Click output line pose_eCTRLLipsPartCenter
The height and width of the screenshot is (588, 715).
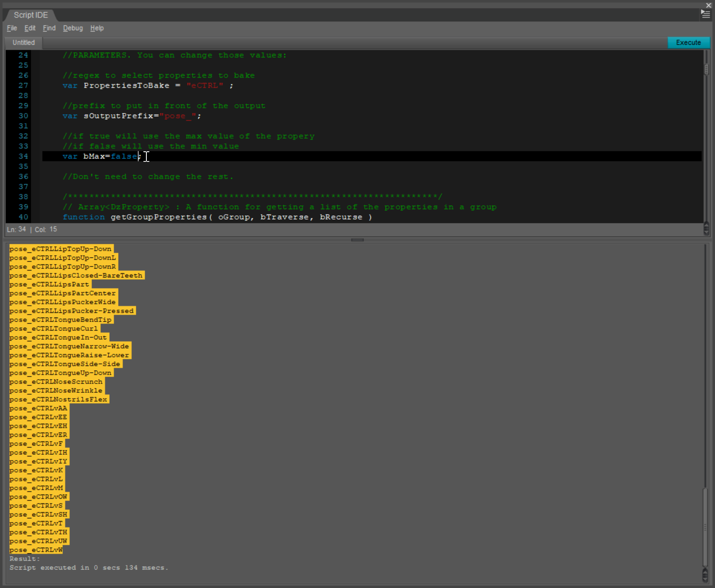tap(63, 293)
